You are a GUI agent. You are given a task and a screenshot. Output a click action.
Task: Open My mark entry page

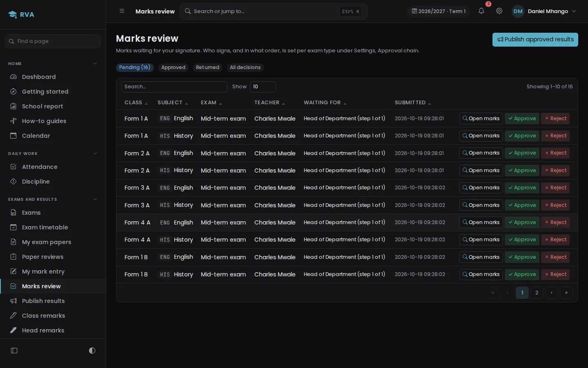click(x=53, y=272)
